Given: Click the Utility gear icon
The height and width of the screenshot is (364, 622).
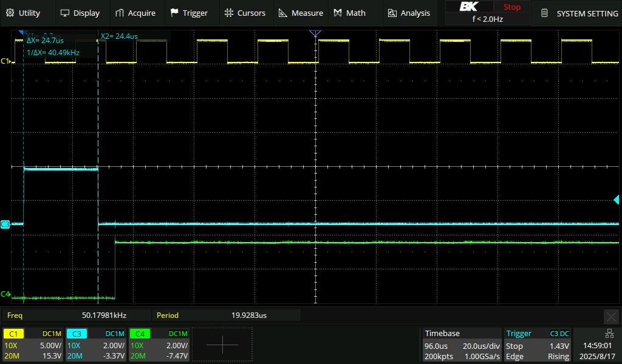Looking at the screenshot, I should click(10, 13).
